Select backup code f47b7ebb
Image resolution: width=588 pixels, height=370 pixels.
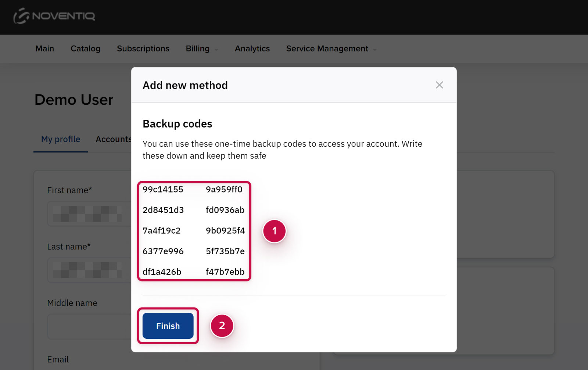coord(225,272)
